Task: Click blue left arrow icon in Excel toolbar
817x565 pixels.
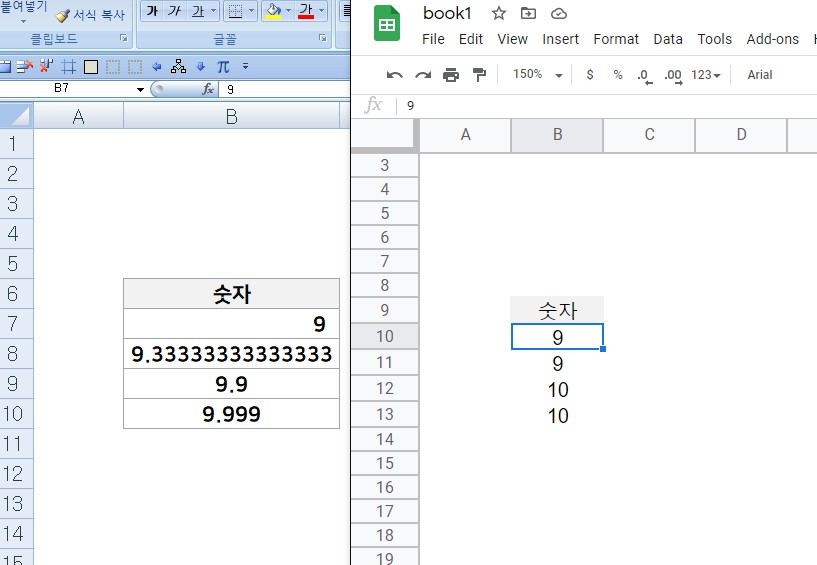Action: 156,67
